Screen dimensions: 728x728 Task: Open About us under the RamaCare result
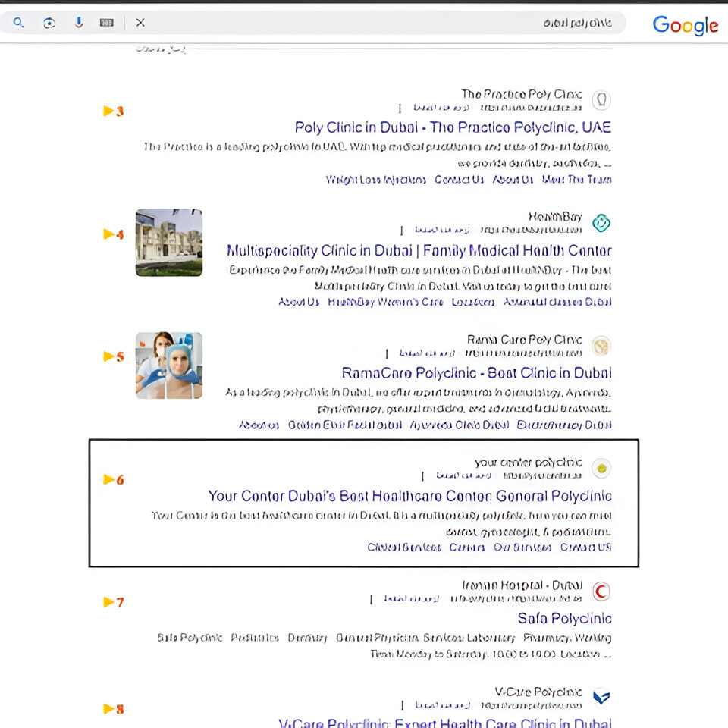[259, 425]
